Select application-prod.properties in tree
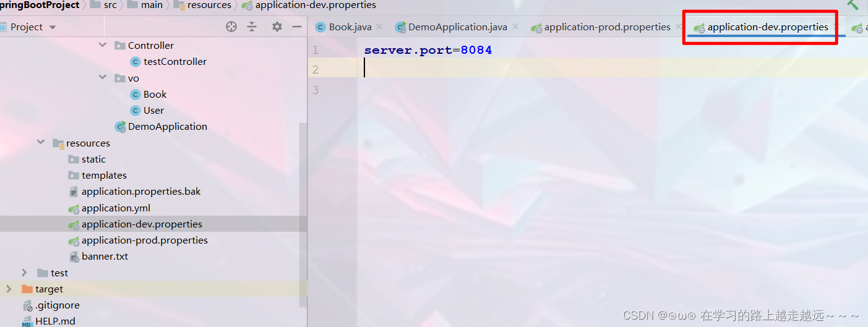868x327 pixels. tap(144, 240)
